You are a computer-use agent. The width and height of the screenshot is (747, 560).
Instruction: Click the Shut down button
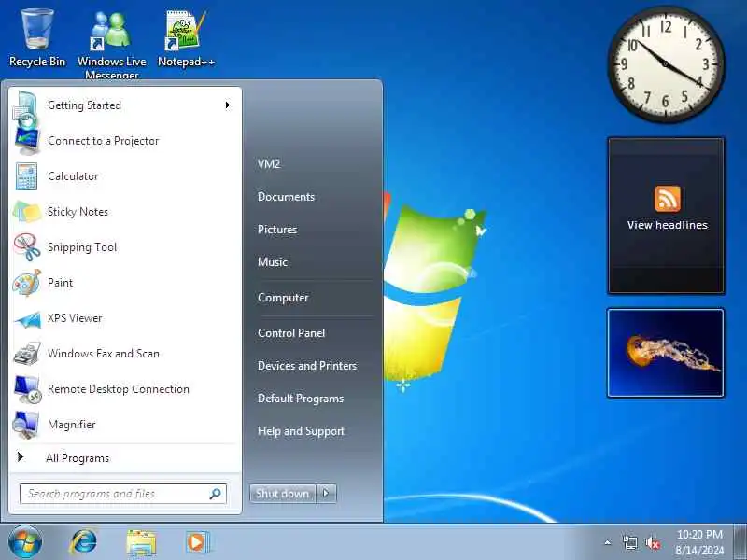pos(283,494)
